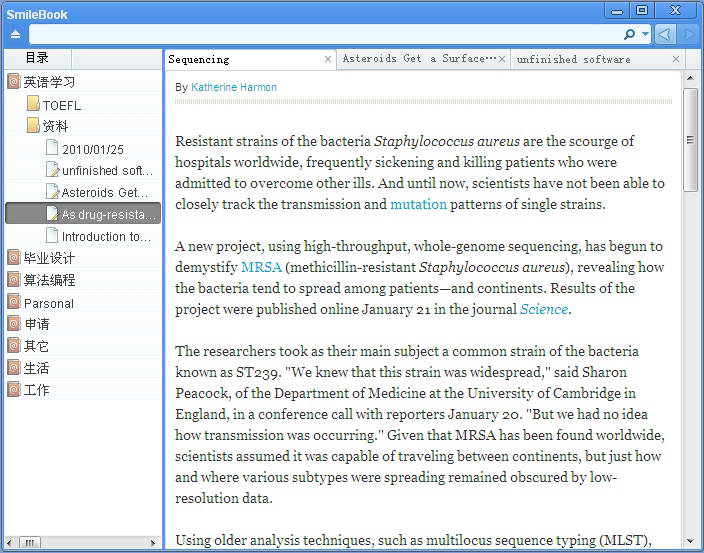Viewport: 704px width, 553px height.
Task: Click the 生活 notebook icon
Action: point(14,367)
